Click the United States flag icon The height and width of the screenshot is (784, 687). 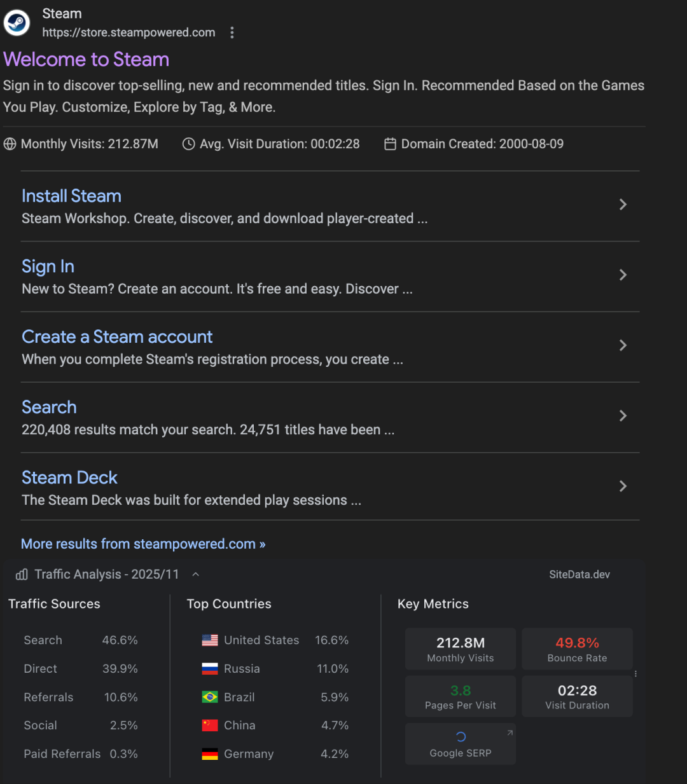(x=210, y=640)
